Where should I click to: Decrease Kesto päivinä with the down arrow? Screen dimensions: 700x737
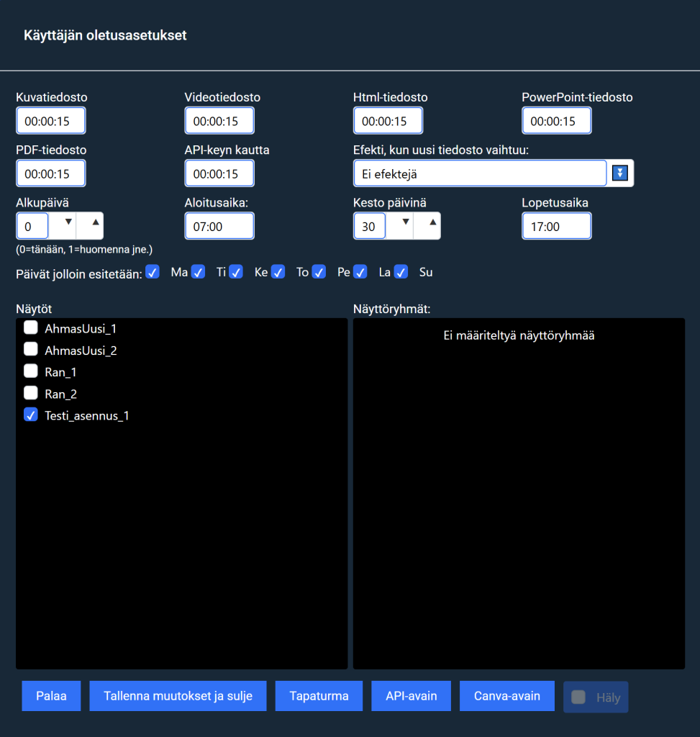(405, 223)
